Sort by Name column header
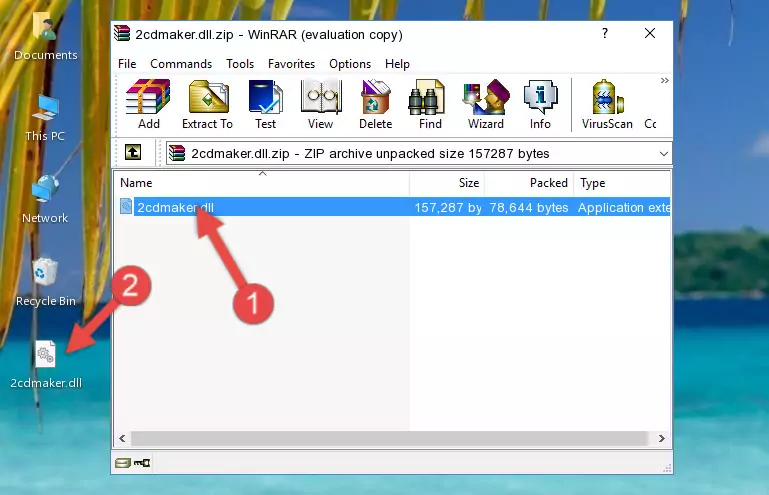 click(x=262, y=183)
